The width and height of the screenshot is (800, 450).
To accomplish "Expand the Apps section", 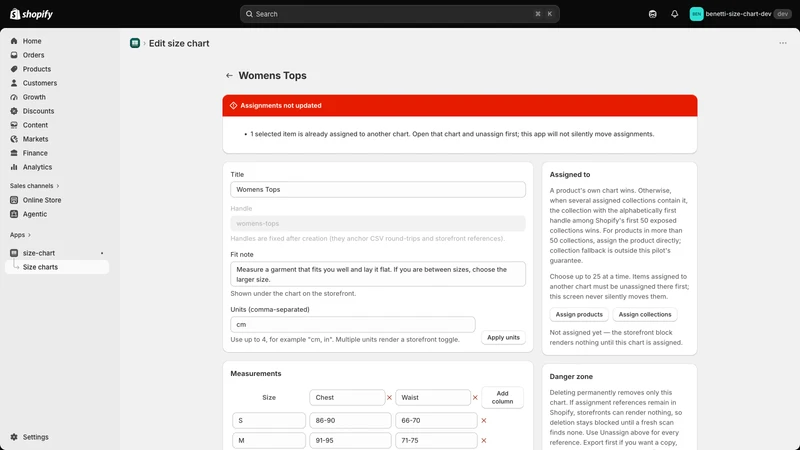I will (20, 235).
